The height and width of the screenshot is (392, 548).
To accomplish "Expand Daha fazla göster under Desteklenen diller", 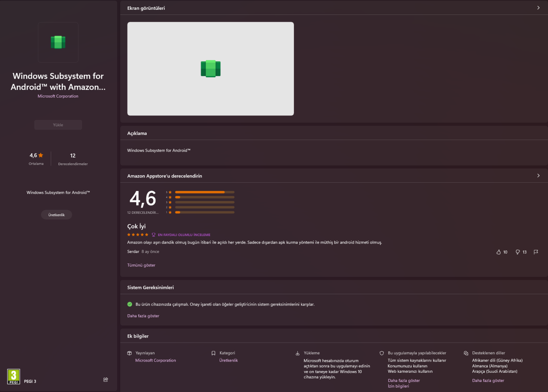I will pyautogui.click(x=488, y=381).
